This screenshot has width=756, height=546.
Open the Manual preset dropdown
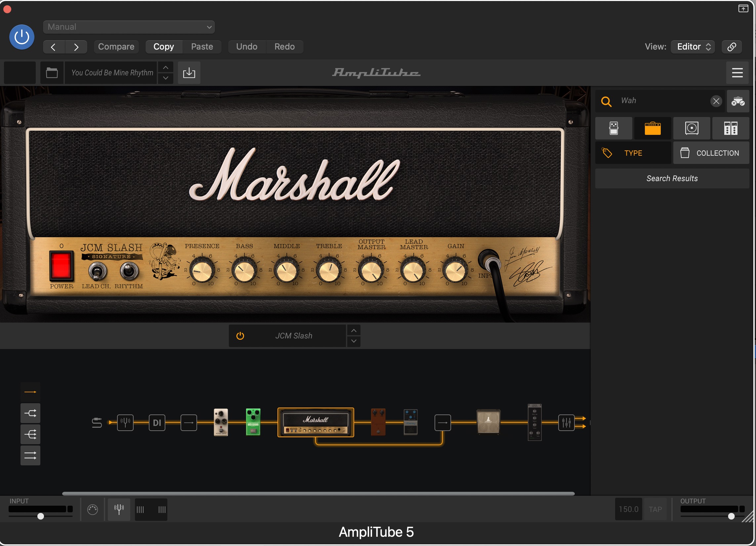[x=129, y=27]
